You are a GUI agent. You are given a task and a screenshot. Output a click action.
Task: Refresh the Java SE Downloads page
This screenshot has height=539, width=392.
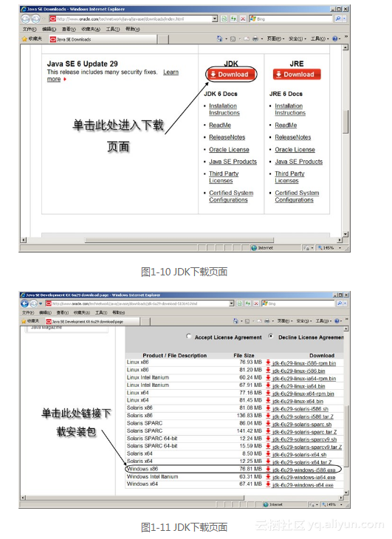[x=233, y=19]
